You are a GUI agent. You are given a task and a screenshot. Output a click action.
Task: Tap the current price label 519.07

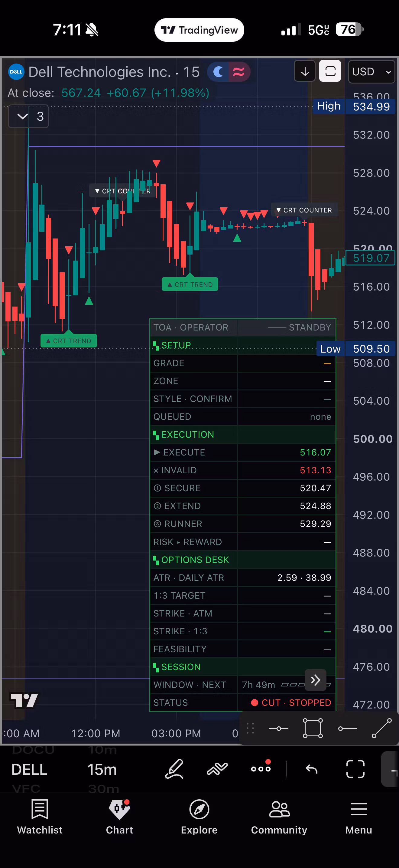(370, 258)
